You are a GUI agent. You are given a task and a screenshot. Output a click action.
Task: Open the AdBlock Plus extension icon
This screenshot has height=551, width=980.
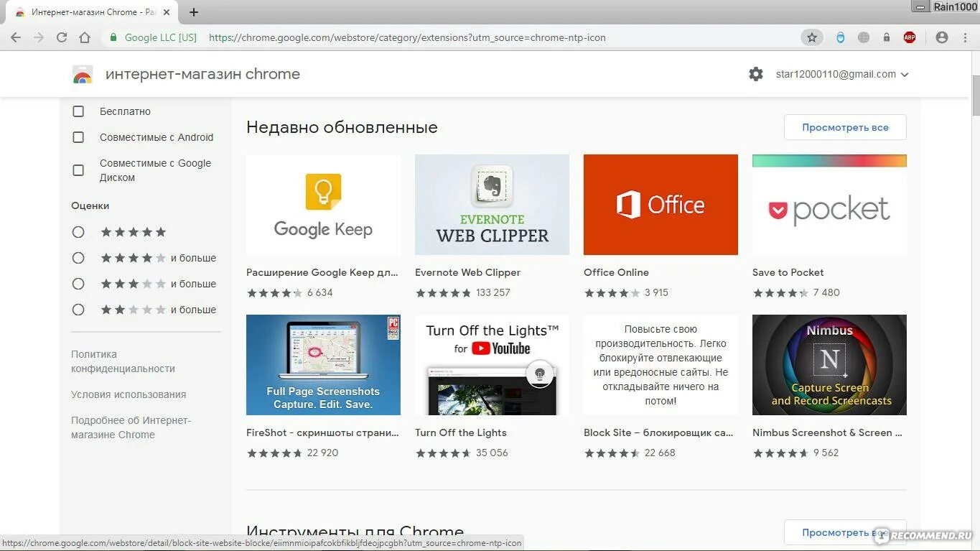coord(910,37)
